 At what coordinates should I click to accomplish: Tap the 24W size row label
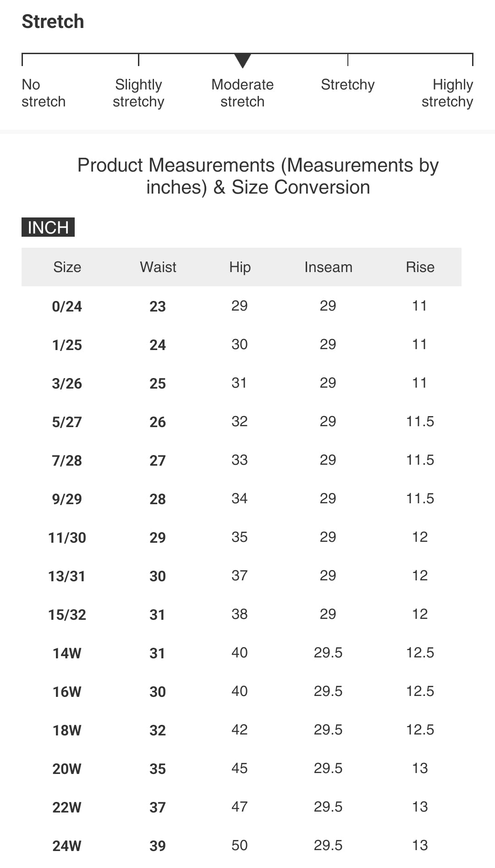point(67,846)
